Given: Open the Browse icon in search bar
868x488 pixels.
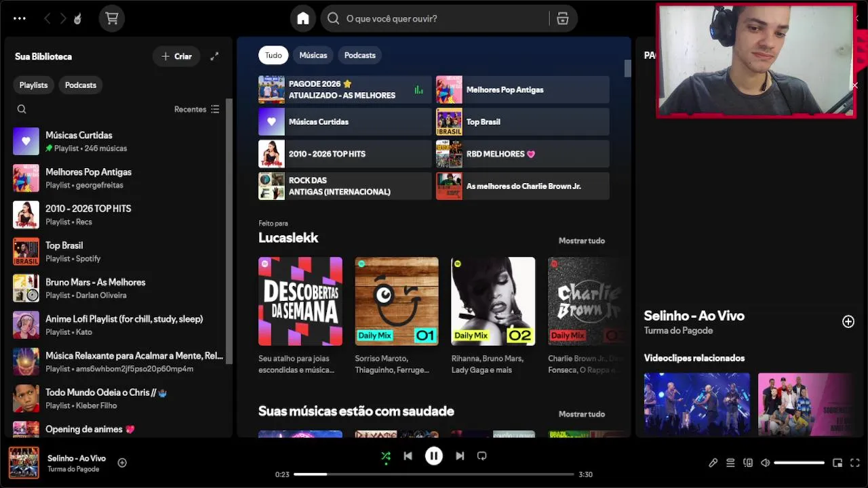Looking at the screenshot, I should pos(562,18).
